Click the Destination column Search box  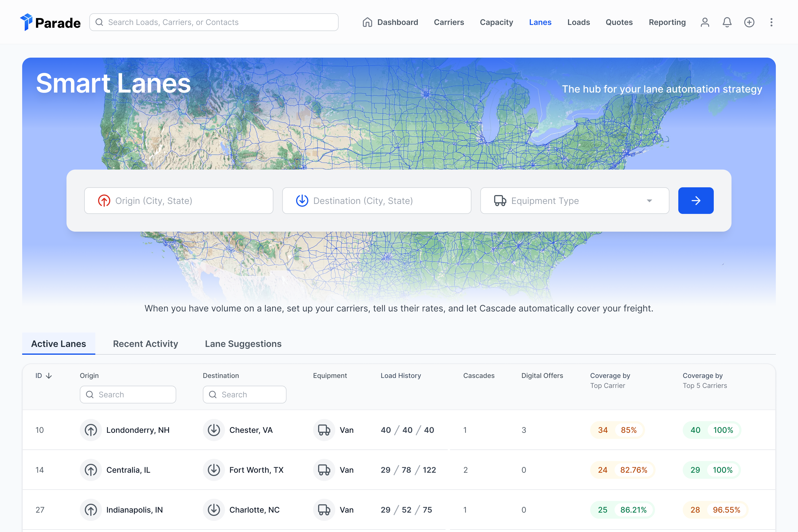pyautogui.click(x=244, y=394)
